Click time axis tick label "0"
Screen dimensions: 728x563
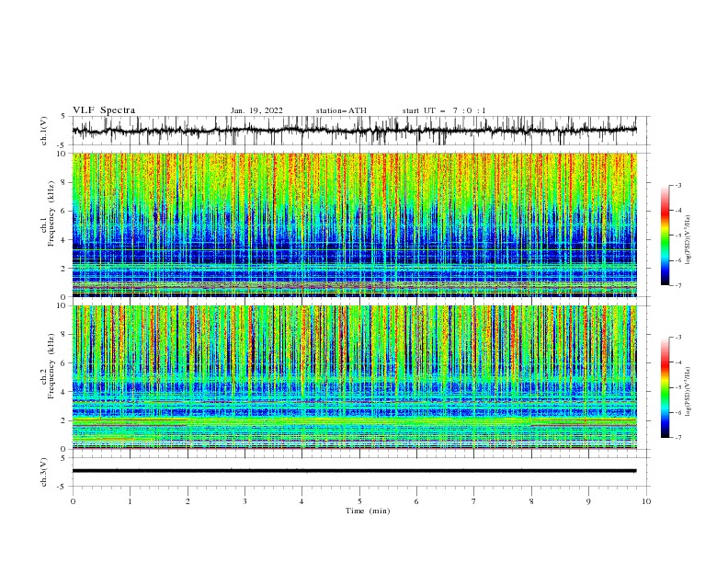pyautogui.click(x=73, y=501)
